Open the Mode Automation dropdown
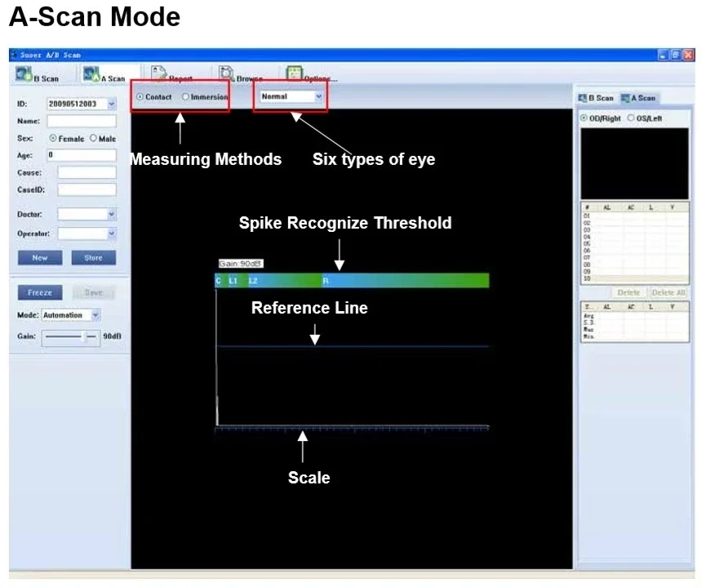Viewport: 702px width, 588px height. [96, 315]
